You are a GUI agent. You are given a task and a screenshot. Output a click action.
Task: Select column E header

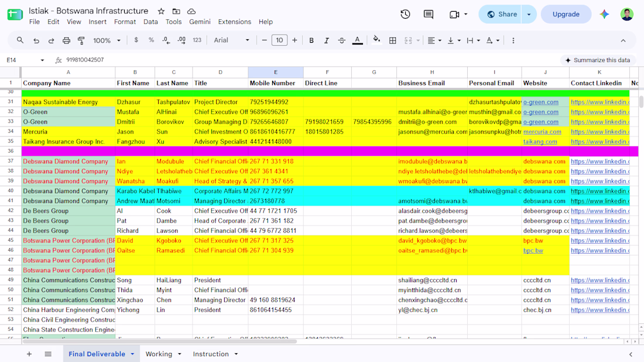276,72
